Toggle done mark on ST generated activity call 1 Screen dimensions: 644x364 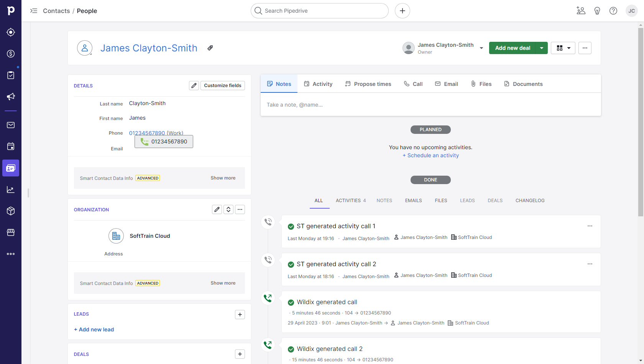click(291, 226)
